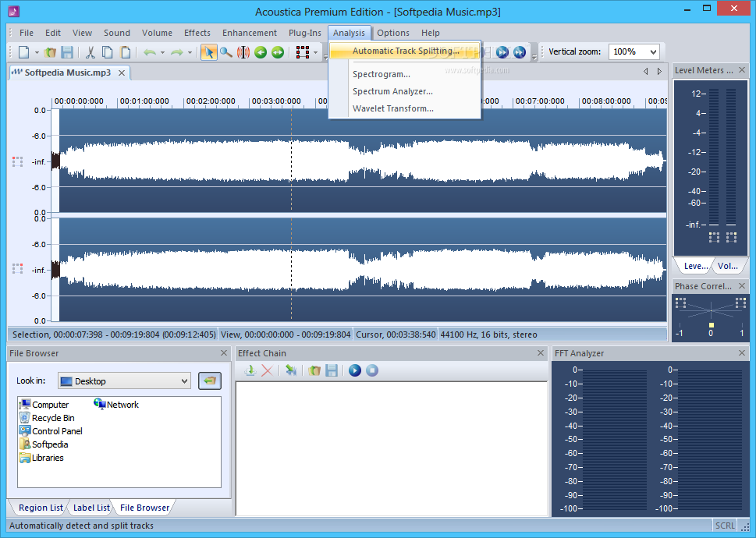This screenshot has height=538, width=756.
Task: Open Wavelet Transform from the menu
Action: 393,108
